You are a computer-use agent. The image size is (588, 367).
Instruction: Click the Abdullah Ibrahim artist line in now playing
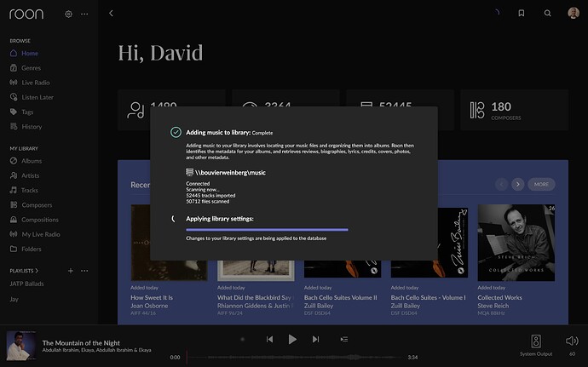pos(97,350)
